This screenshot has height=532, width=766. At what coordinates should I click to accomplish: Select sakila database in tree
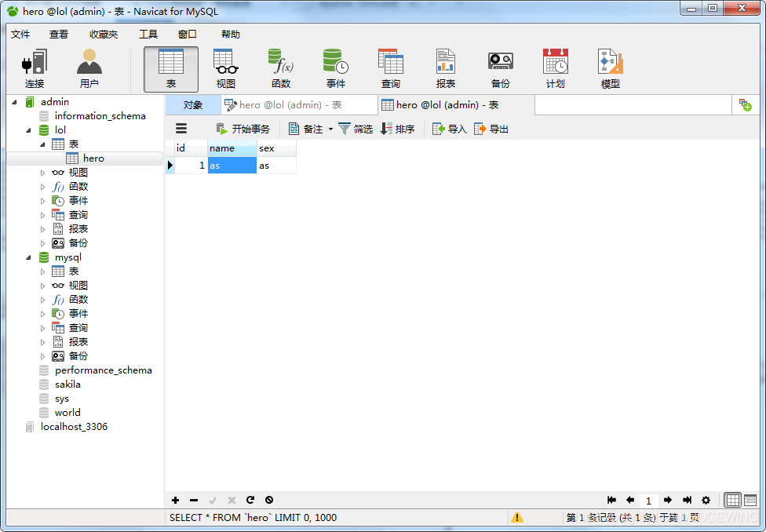point(67,384)
